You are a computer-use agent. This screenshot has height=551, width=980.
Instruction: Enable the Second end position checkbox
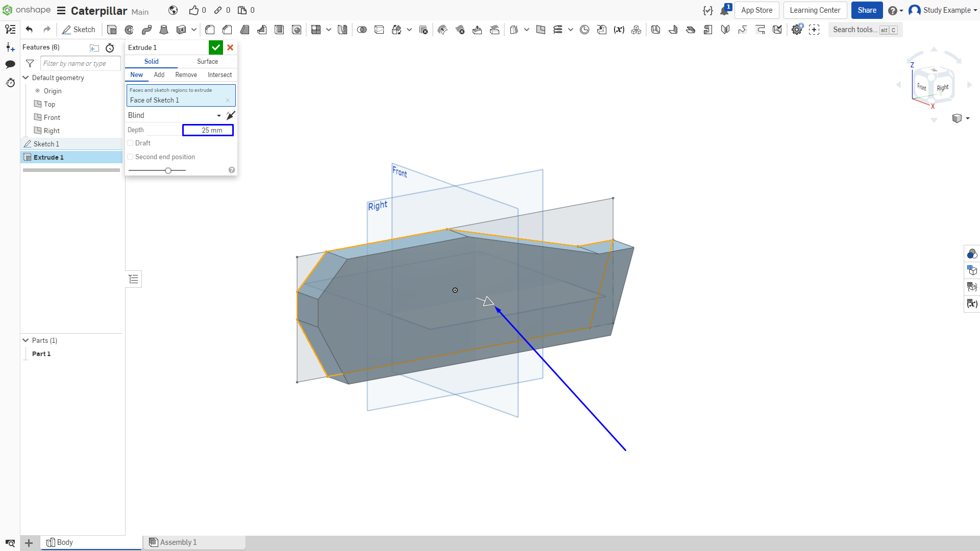131,157
